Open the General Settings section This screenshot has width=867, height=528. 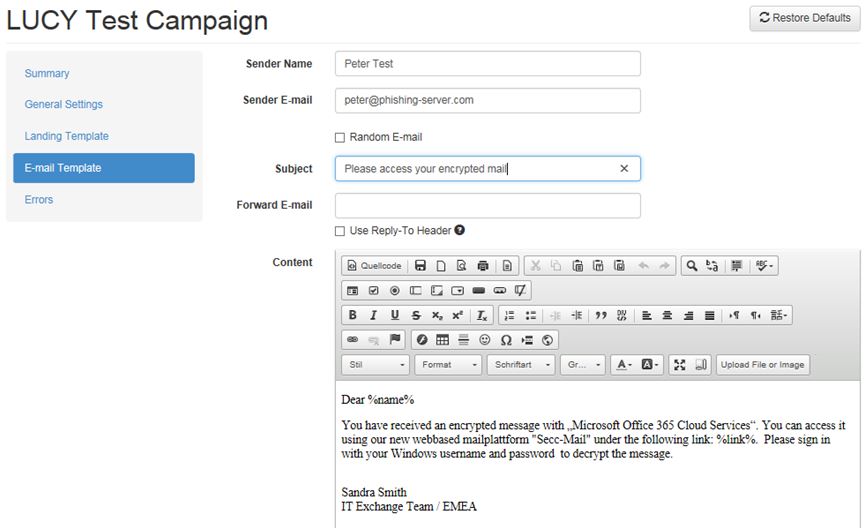click(x=64, y=104)
